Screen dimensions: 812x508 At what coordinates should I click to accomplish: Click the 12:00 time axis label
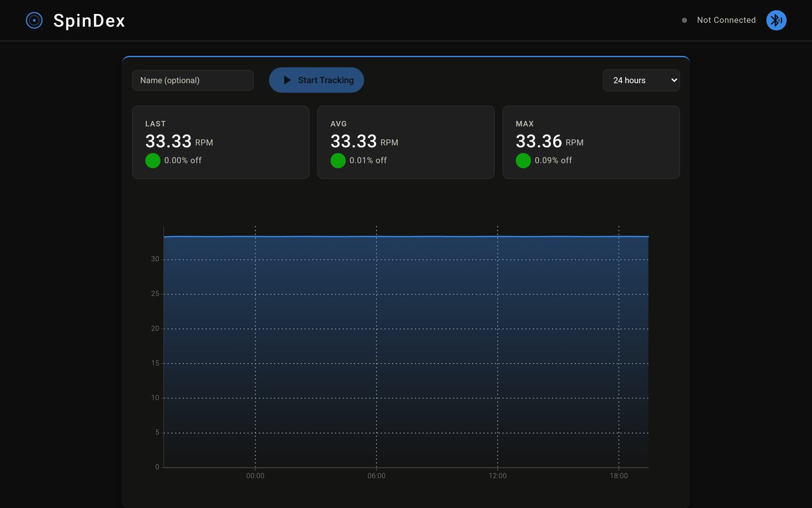[x=497, y=476]
